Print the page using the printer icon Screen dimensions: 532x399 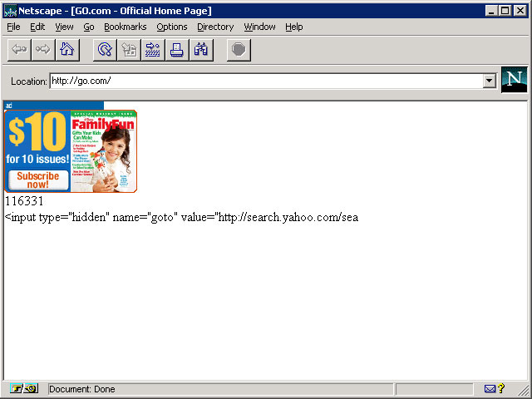click(x=177, y=50)
